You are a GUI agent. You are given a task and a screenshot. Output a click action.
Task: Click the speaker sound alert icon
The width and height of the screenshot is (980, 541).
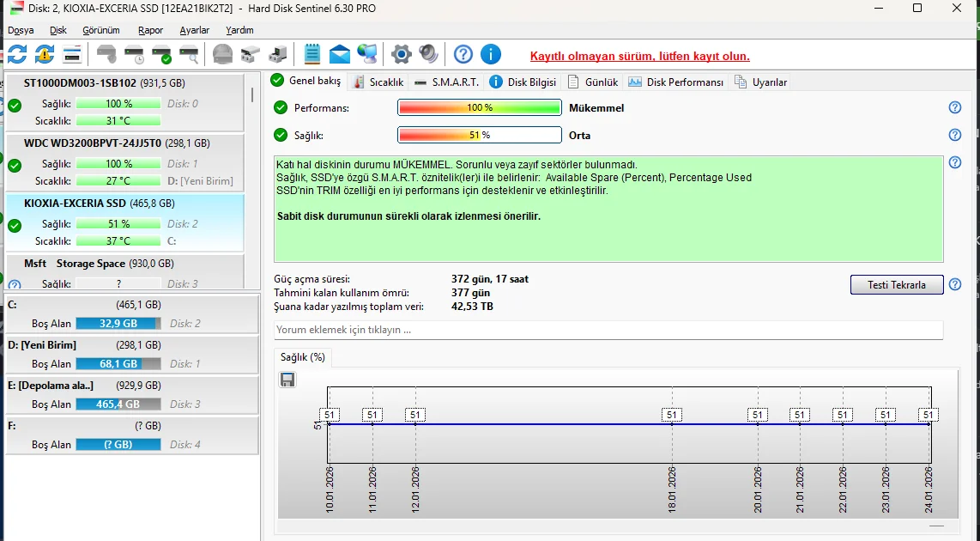tap(429, 55)
